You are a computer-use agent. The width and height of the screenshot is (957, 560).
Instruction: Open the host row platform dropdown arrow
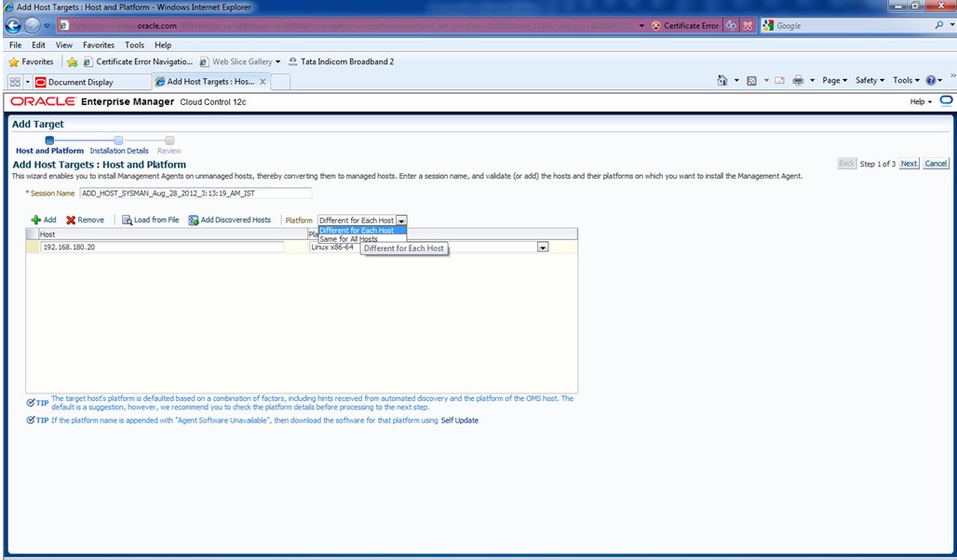pyautogui.click(x=543, y=247)
